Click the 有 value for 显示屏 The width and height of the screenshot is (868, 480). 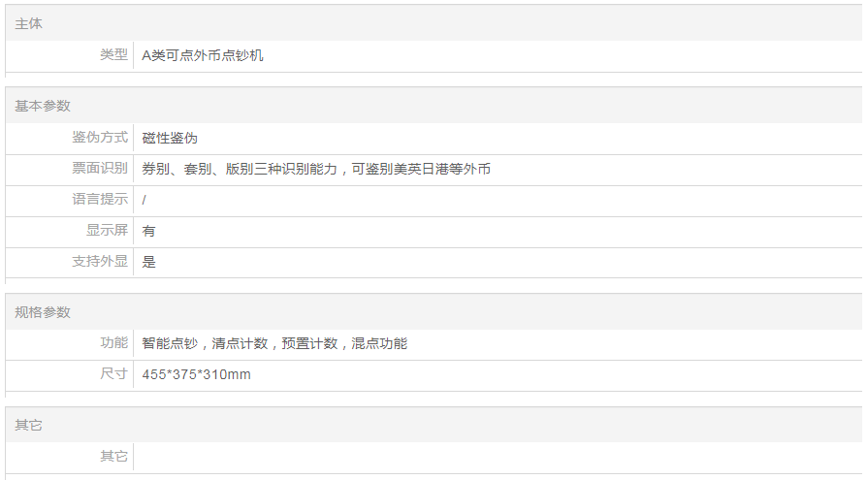[149, 231]
